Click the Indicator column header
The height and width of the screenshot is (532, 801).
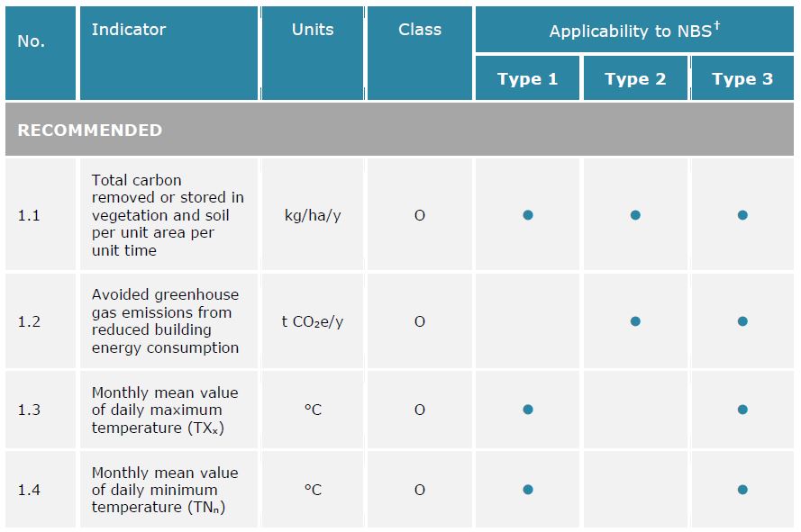[129, 30]
